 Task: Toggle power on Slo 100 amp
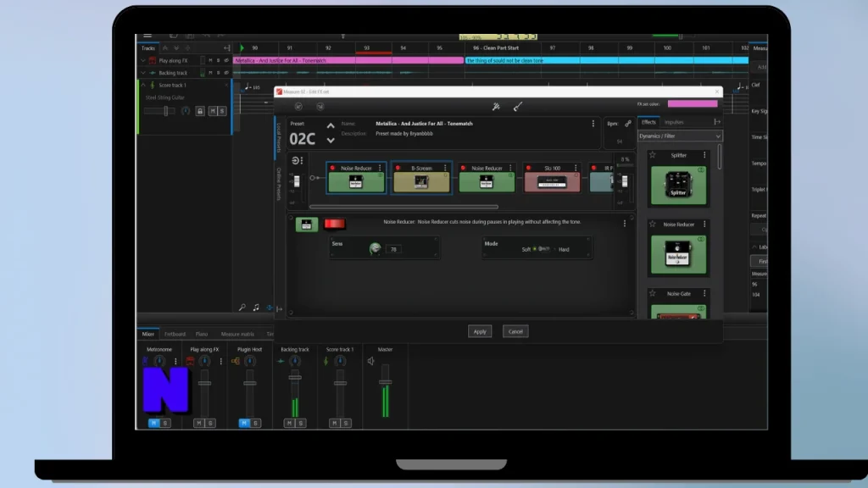coord(529,168)
